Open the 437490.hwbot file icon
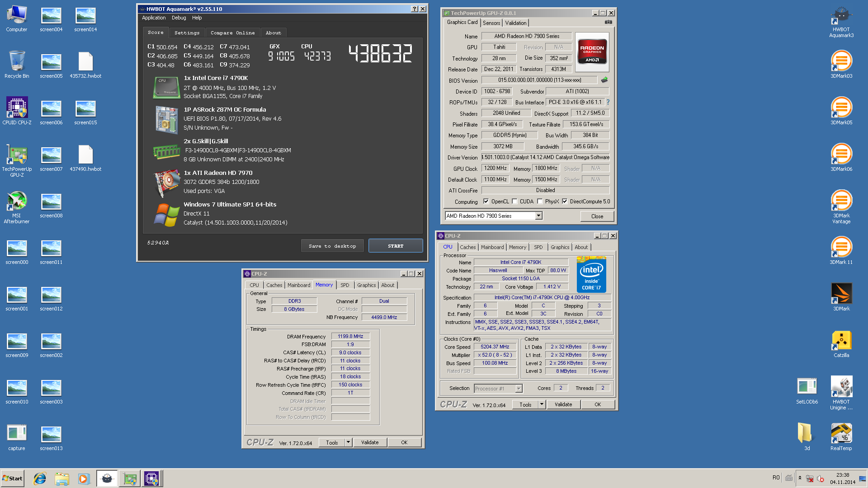Screen dimensions: 868x488 (85, 158)
